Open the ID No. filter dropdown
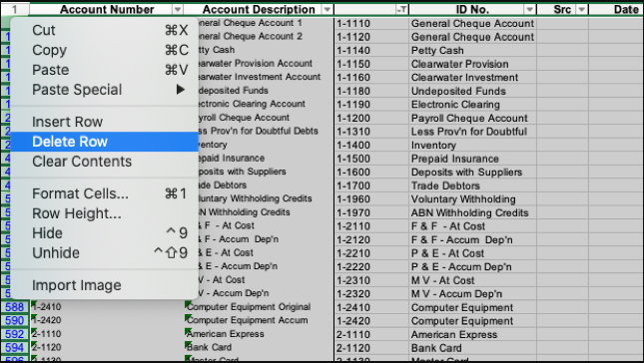Image resolution: width=644 pixels, height=363 pixels. pos(530,9)
